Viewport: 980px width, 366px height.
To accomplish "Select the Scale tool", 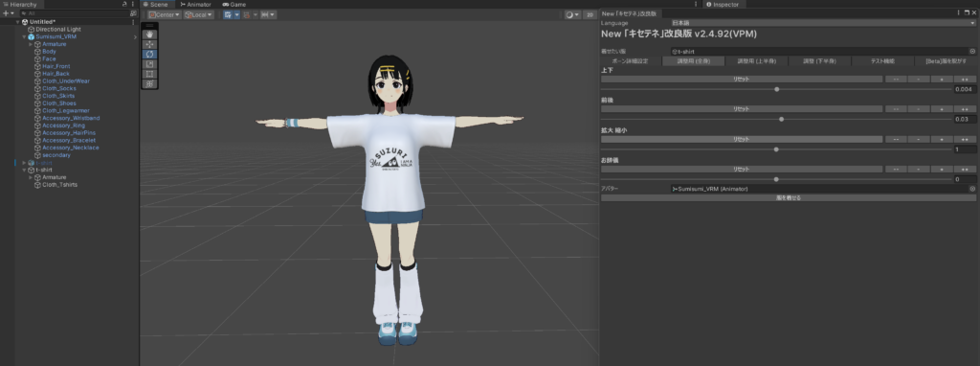I will click(150, 64).
